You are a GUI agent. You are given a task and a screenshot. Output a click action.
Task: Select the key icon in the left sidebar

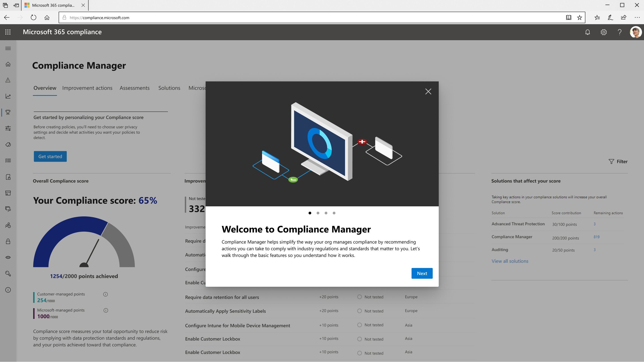(8, 274)
